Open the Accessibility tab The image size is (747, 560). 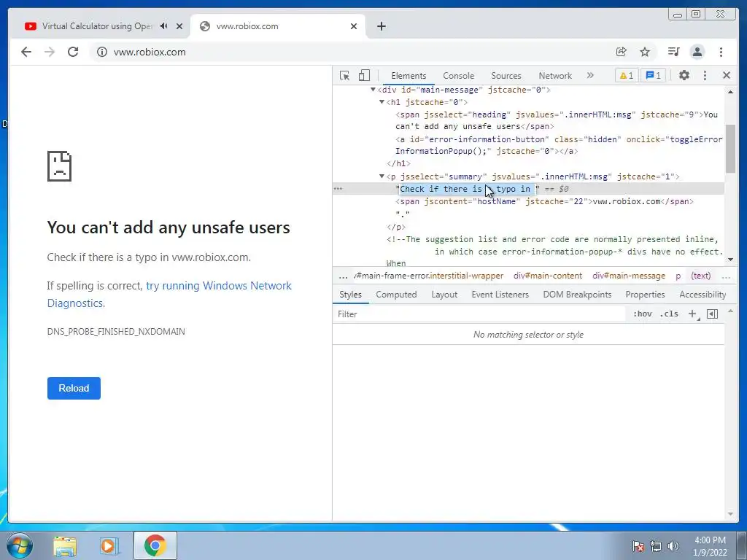coord(703,295)
